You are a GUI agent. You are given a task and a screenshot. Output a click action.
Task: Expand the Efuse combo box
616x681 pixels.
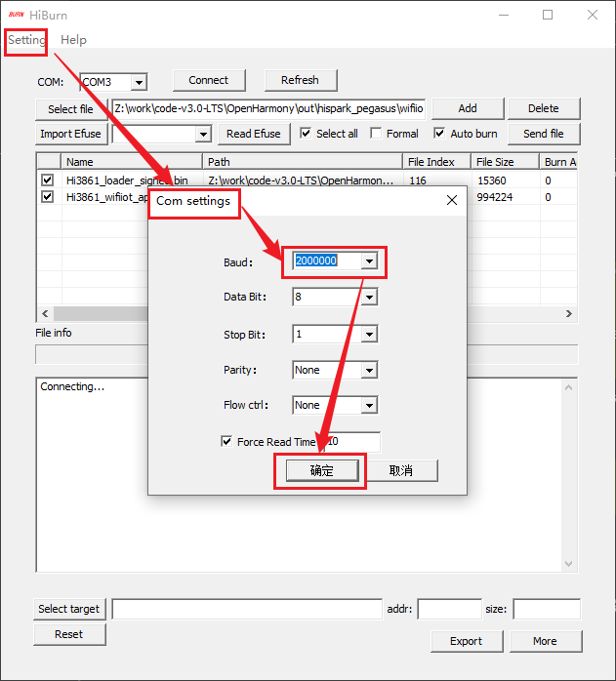tap(203, 135)
